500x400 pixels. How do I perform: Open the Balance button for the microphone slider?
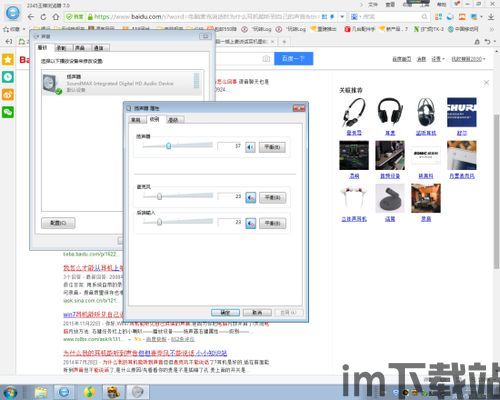coord(273,198)
